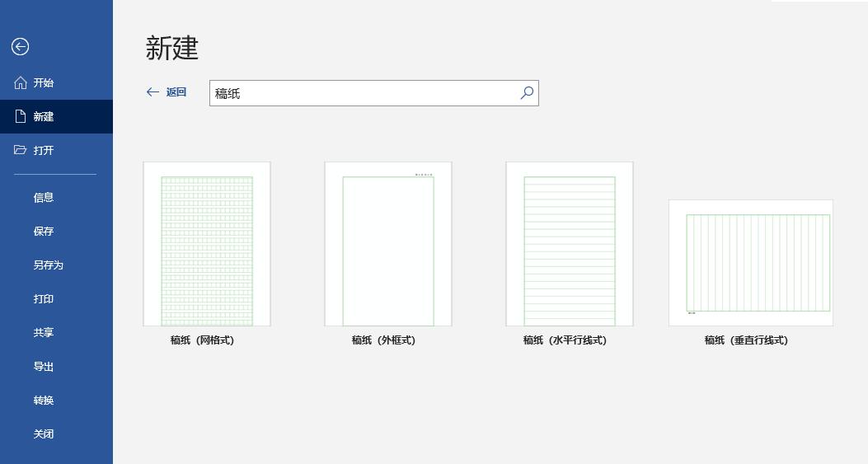Click the back arrow circle icon

pos(20,46)
